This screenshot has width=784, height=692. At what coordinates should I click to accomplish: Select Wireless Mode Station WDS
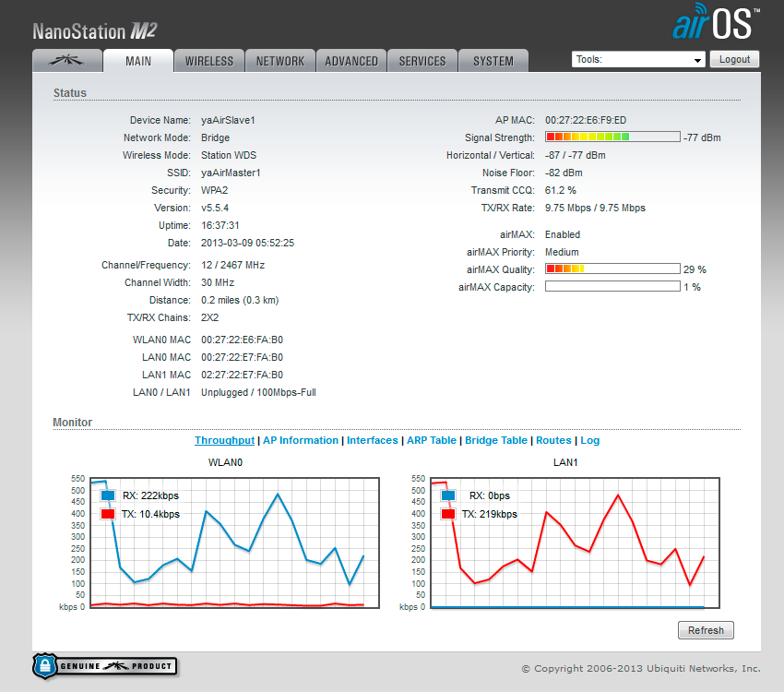tap(229, 155)
